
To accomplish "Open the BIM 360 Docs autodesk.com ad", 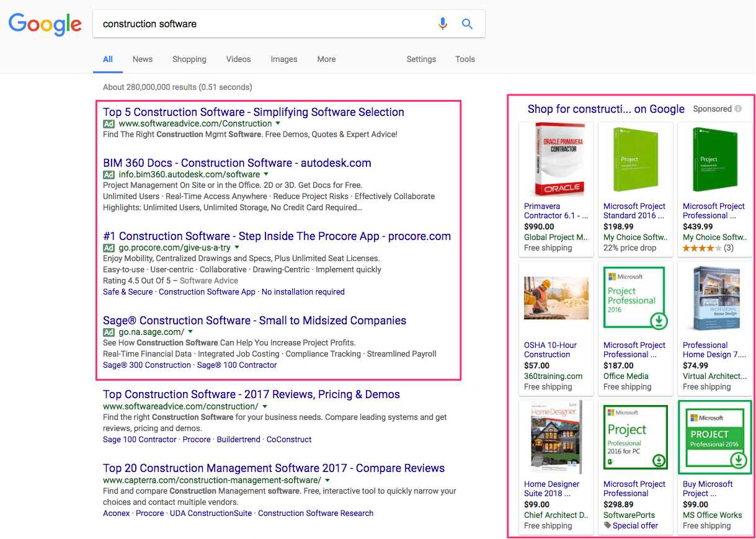I will 237,163.
